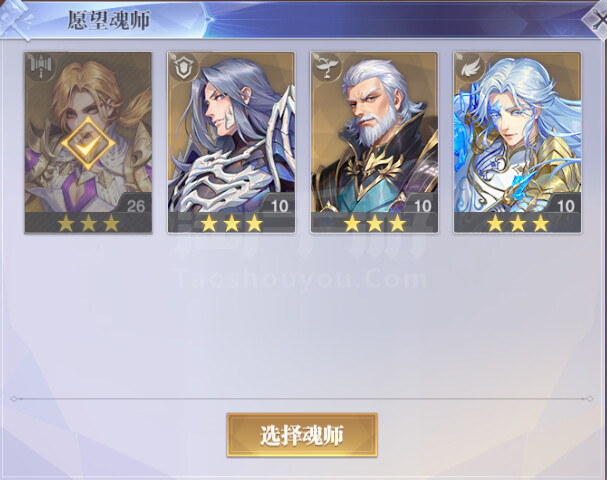Click the plant class icon on third card

(x=327, y=67)
